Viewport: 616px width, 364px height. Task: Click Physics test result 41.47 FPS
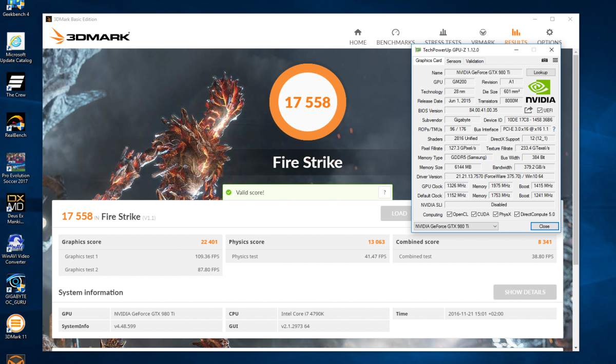coord(375,256)
